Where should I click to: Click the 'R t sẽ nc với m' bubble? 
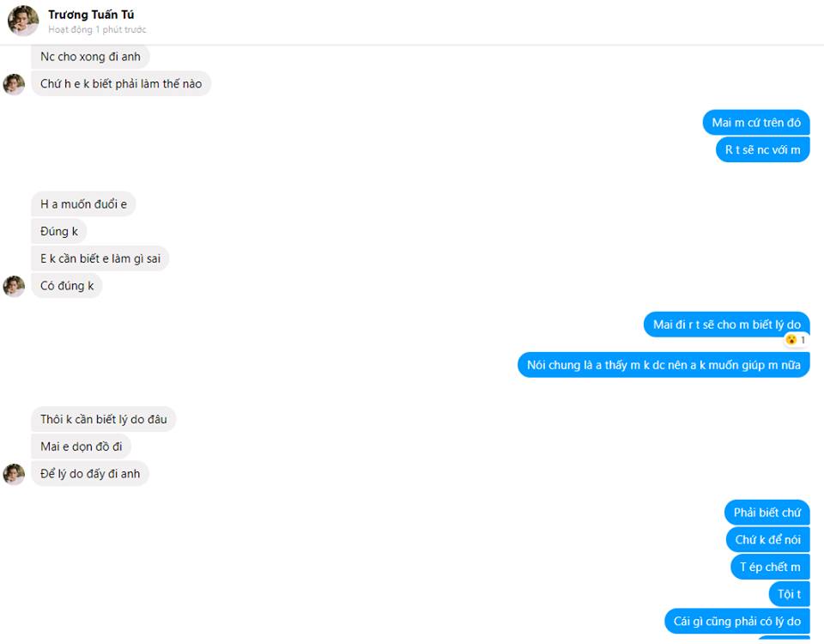pyautogui.click(x=762, y=149)
